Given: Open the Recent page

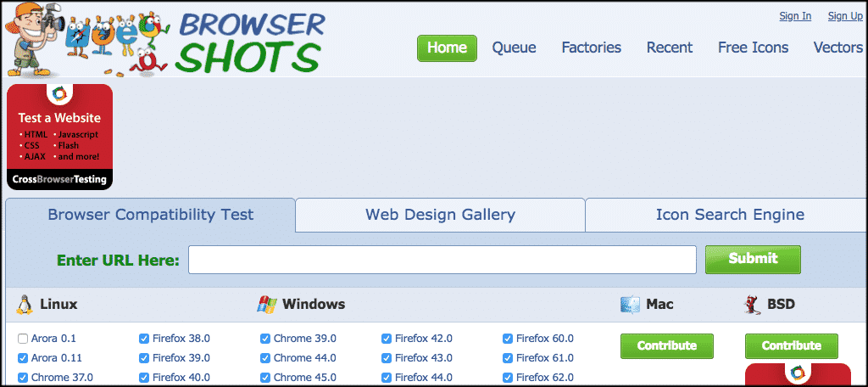Looking at the screenshot, I should (x=670, y=48).
